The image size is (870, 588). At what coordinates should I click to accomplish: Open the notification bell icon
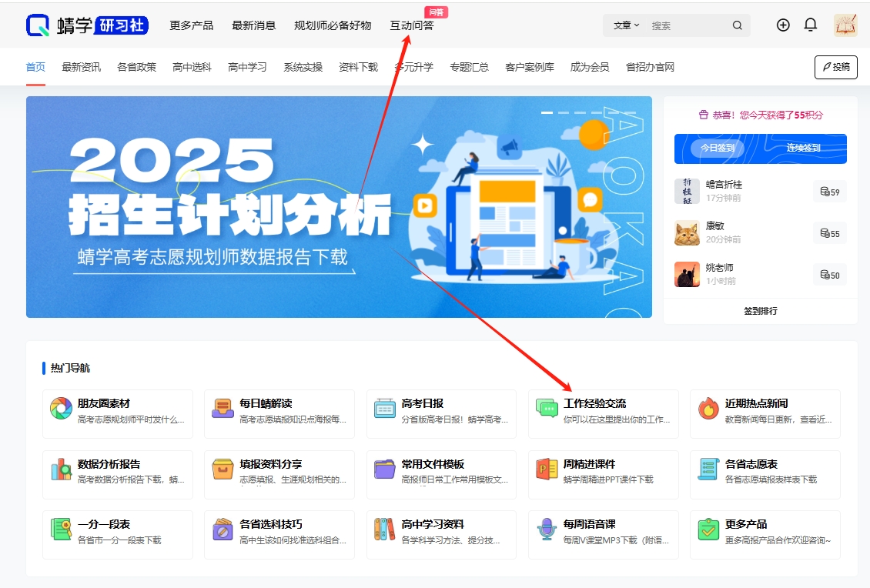pos(810,25)
